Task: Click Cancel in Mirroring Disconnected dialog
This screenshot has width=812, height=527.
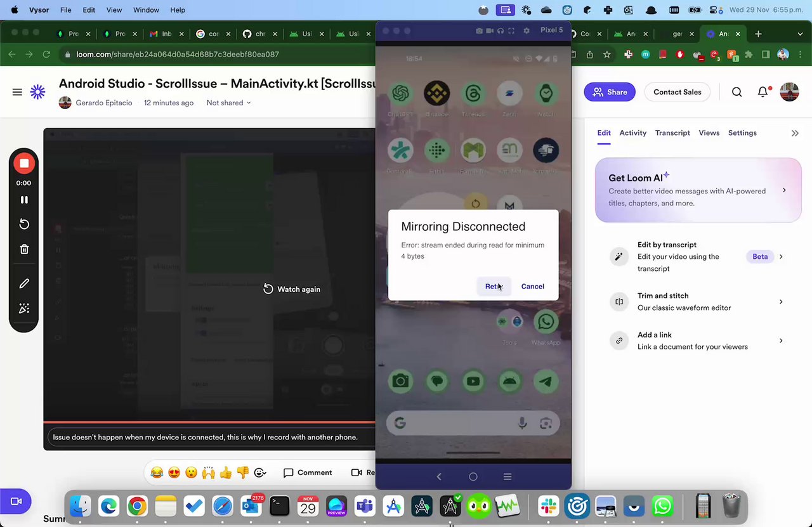Action: click(533, 287)
